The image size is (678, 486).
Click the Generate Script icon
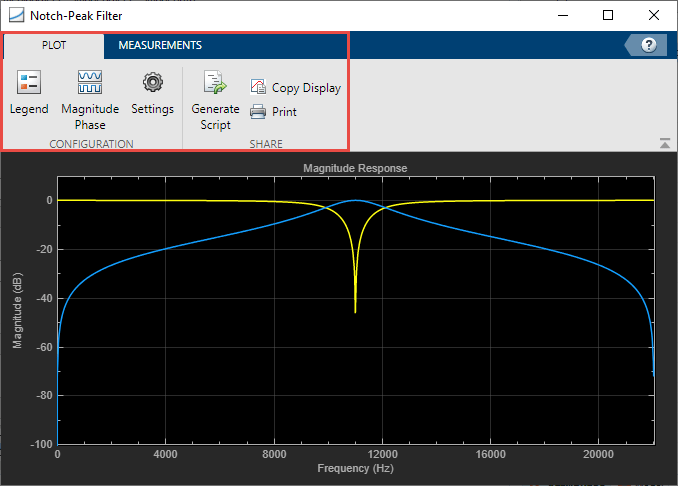click(215, 82)
